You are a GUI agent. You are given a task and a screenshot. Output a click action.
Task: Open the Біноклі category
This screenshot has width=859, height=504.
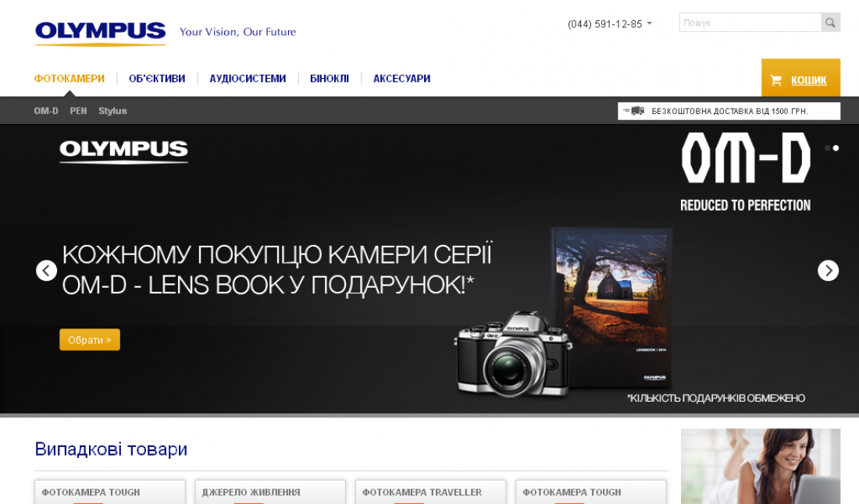[330, 79]
